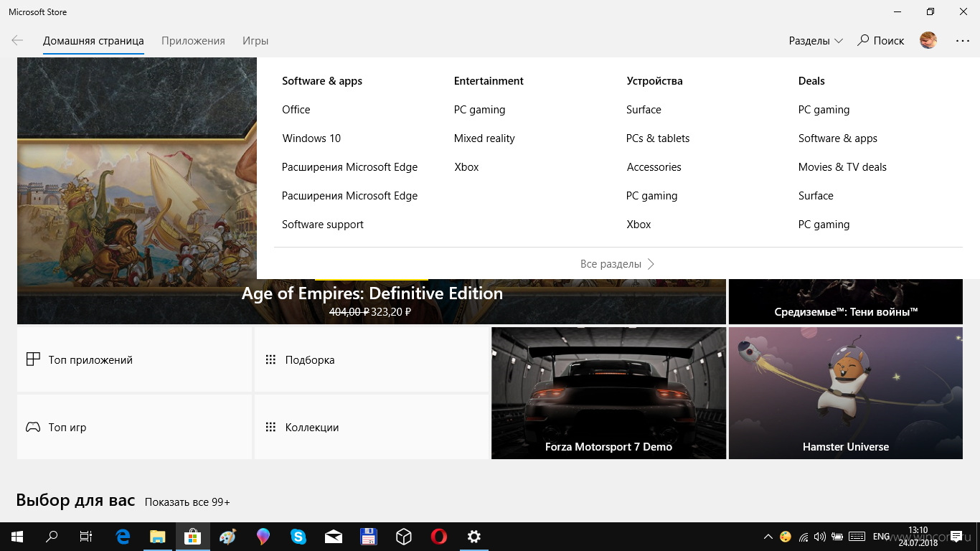Open Office under Software & apps
The height and width of the screenshot is (551, 980).
pyautogui.click(x=296, y=110)
